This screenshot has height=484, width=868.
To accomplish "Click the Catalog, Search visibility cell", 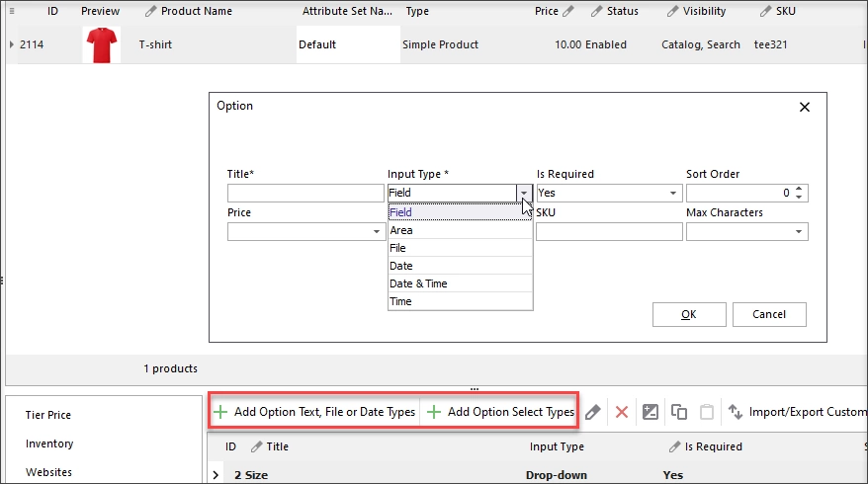I will click(x=701, y=44).
